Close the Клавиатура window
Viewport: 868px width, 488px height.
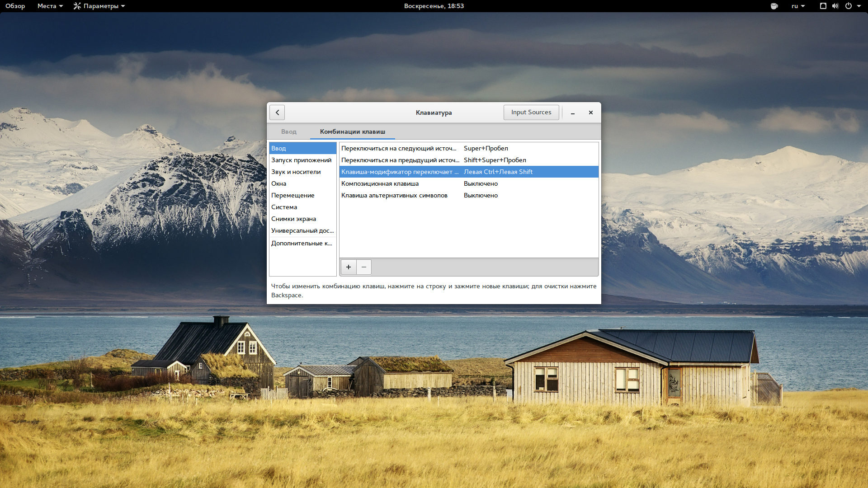click(591, 113)
